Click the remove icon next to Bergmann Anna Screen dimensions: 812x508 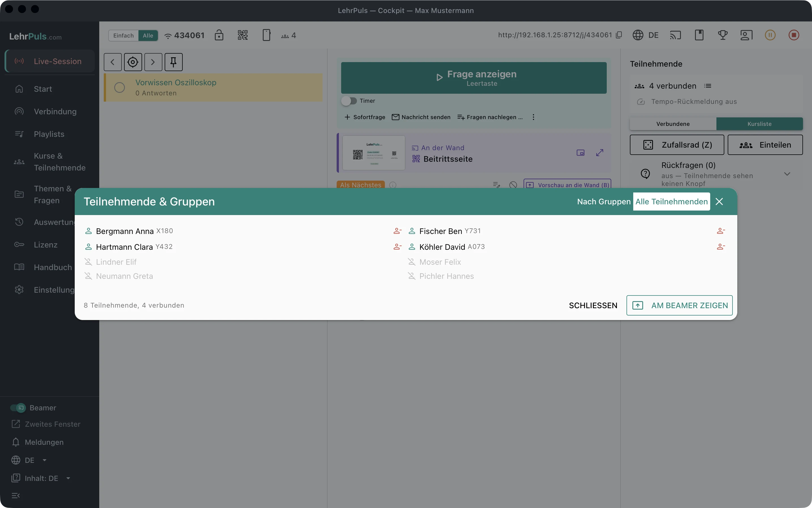[397, 231]
